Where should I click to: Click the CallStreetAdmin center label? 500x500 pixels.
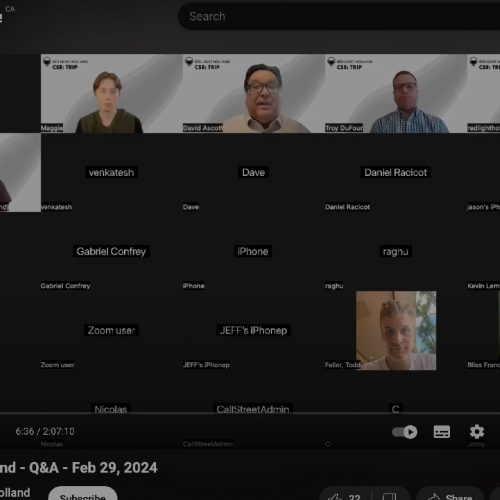click(253, 409)
